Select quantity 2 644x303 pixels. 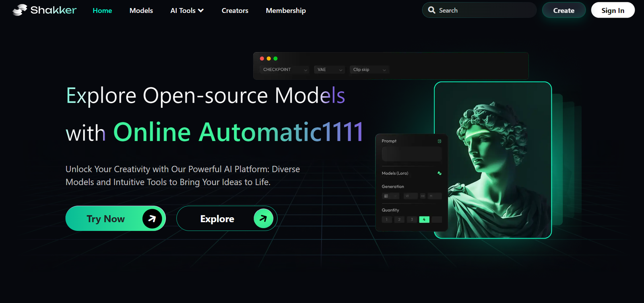tap(399, 219)
